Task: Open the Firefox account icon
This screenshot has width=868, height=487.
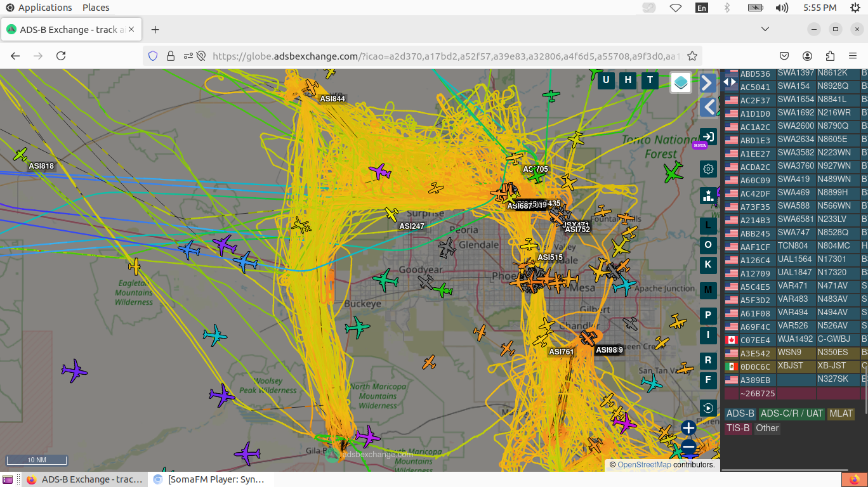Action: click(807, 56)
